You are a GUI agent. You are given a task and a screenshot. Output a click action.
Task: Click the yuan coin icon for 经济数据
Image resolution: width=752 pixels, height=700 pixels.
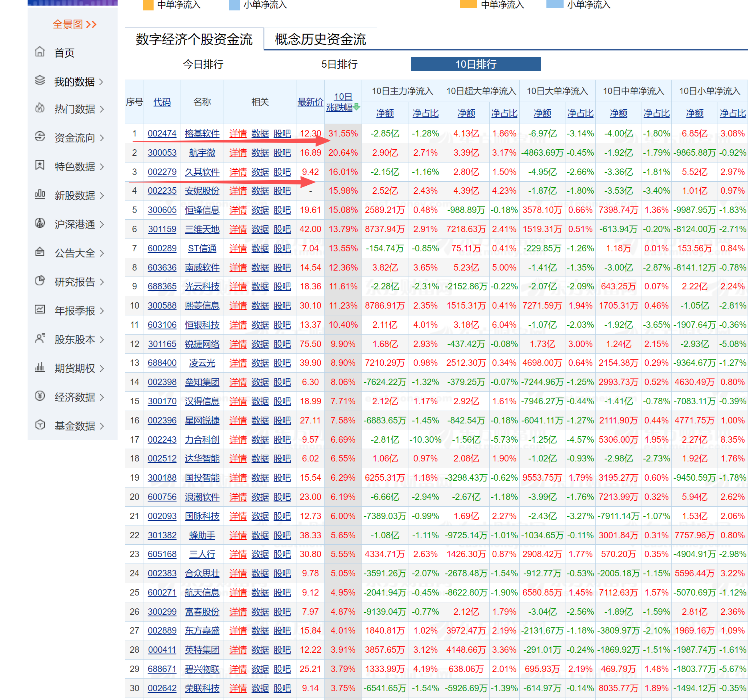(40, 396)
